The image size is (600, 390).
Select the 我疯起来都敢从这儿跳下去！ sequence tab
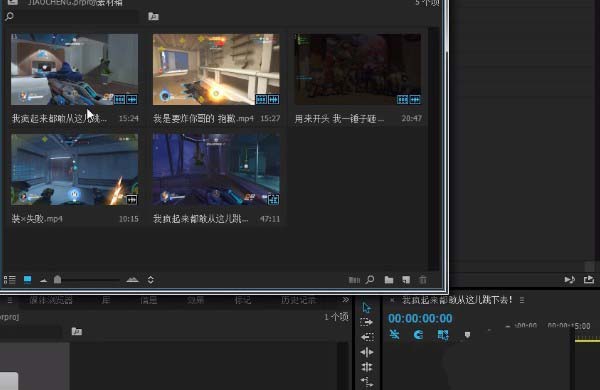(457, 300)
